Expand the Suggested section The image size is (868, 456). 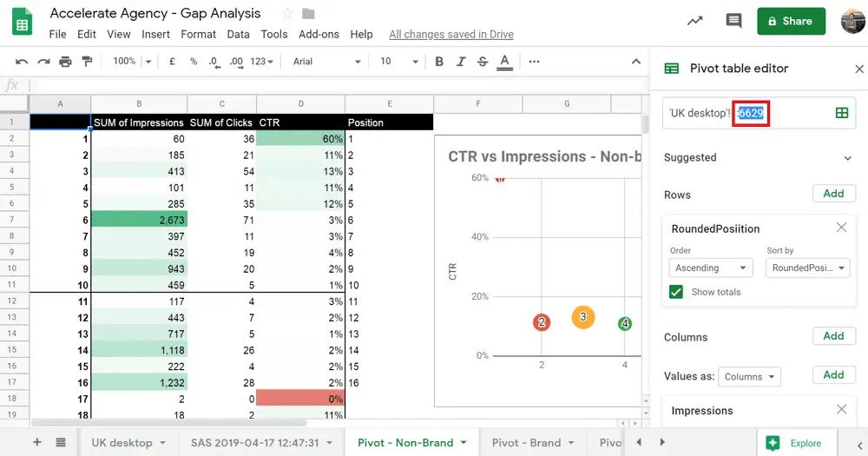pos(847,158)
